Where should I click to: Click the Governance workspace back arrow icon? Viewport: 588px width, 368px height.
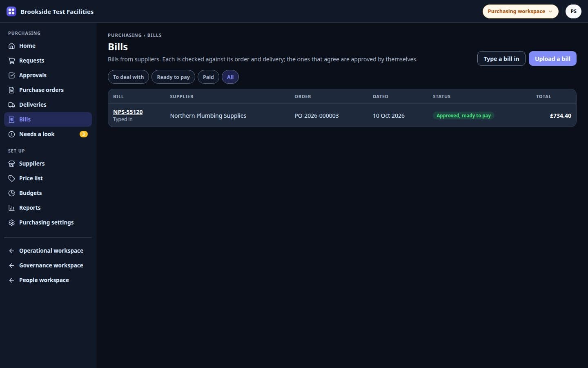(11, 265)
